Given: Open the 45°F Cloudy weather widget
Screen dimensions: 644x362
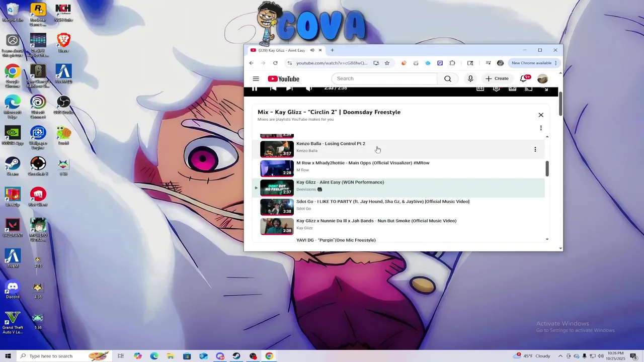Looking at the screenshot, I should click(533, 356).
